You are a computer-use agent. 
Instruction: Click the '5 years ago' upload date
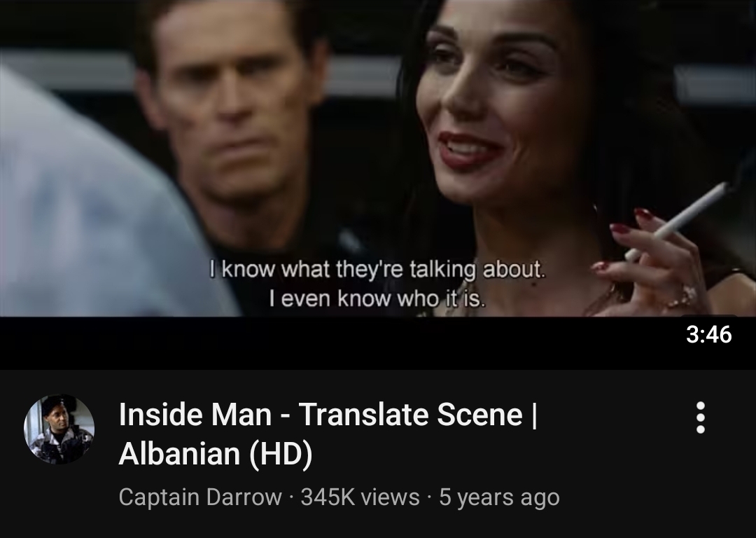[499, 497]
